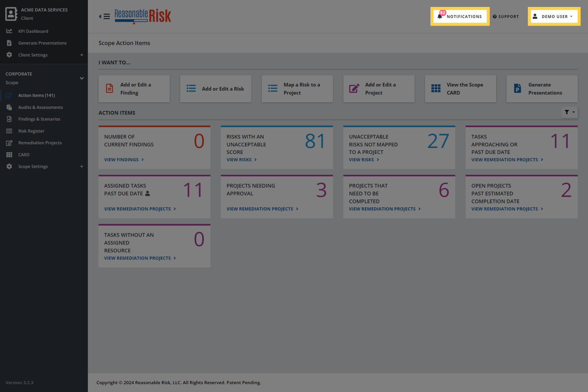Expand Scope Settings with plus sign
This screenshot has height=392, width=588.
click(82, 166)
